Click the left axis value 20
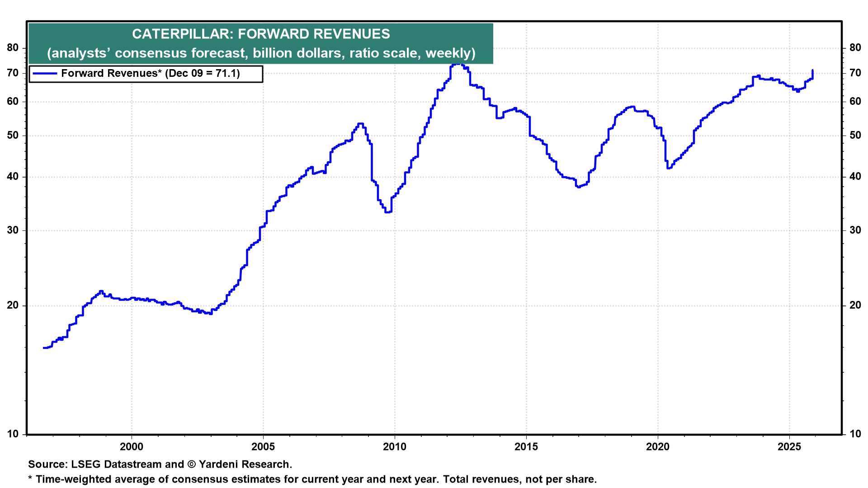The image size is (868, 488). (13, 305)
